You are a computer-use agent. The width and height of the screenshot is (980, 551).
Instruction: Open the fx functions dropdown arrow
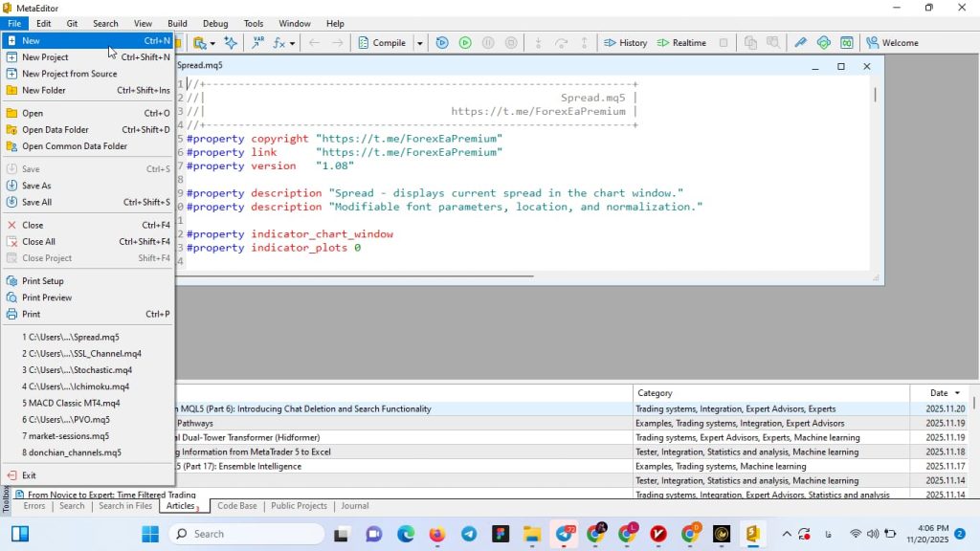(292, 43)
